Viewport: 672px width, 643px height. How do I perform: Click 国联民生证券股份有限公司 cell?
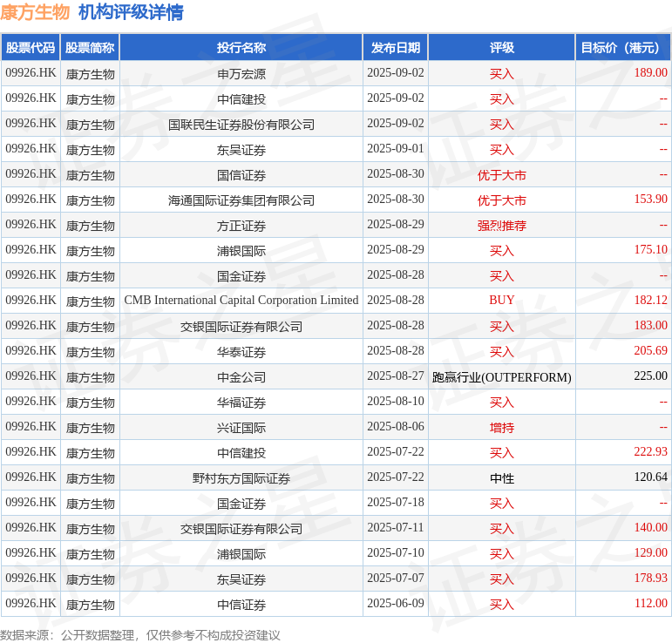(x=241, y=125)
